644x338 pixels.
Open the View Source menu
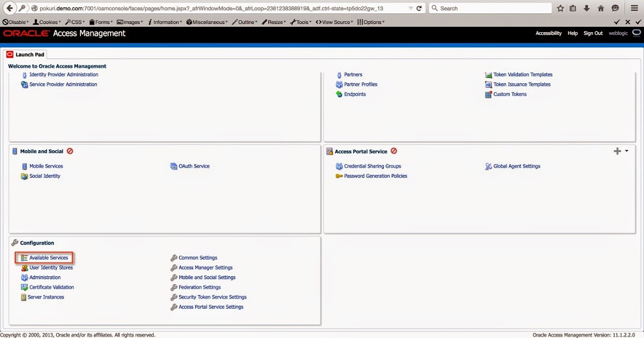click(x=334, y=21)
